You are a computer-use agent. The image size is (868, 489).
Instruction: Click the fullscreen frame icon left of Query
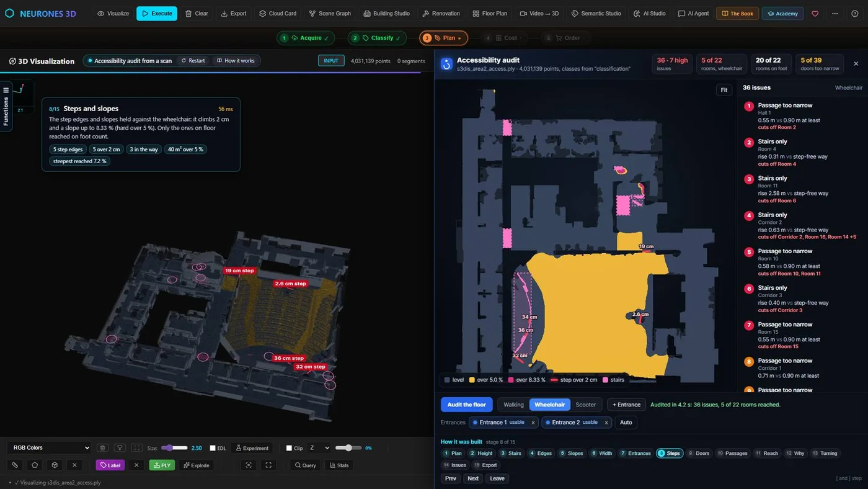click(268, 465)
